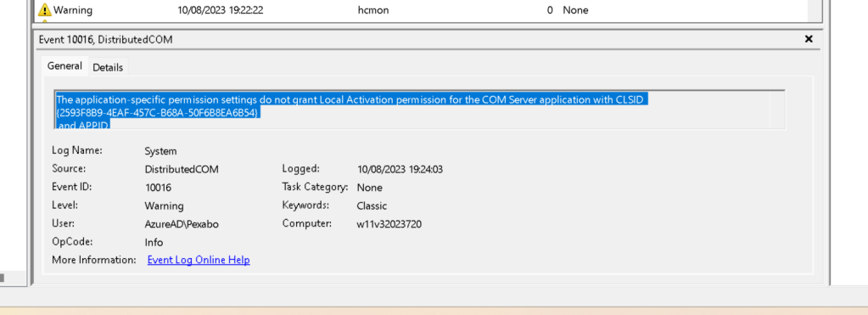The width and height of the screenshot is (868, 315).
Task: Click the yellow Warning triangle icon
Action: click(x=45, y=10)
